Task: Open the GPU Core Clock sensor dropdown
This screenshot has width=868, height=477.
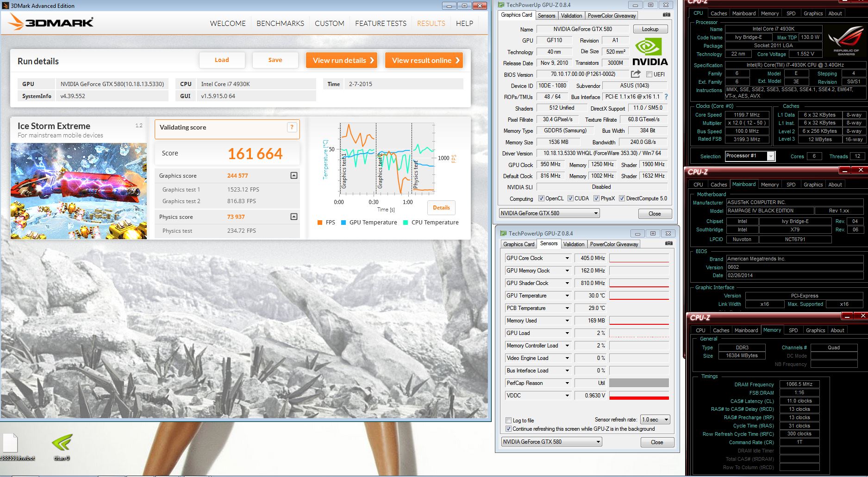Action: click(x=567, y=258)
